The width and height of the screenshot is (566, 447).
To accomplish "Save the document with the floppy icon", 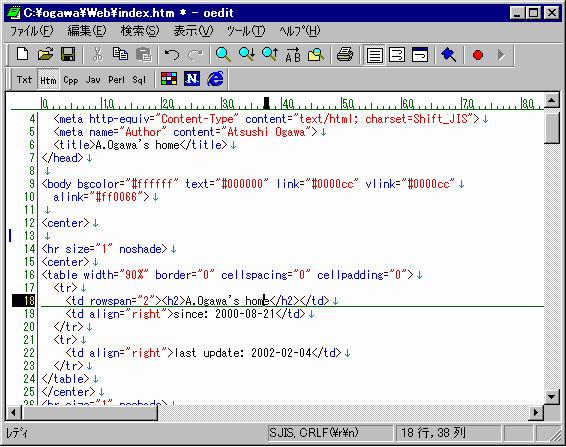I will 68,55.
